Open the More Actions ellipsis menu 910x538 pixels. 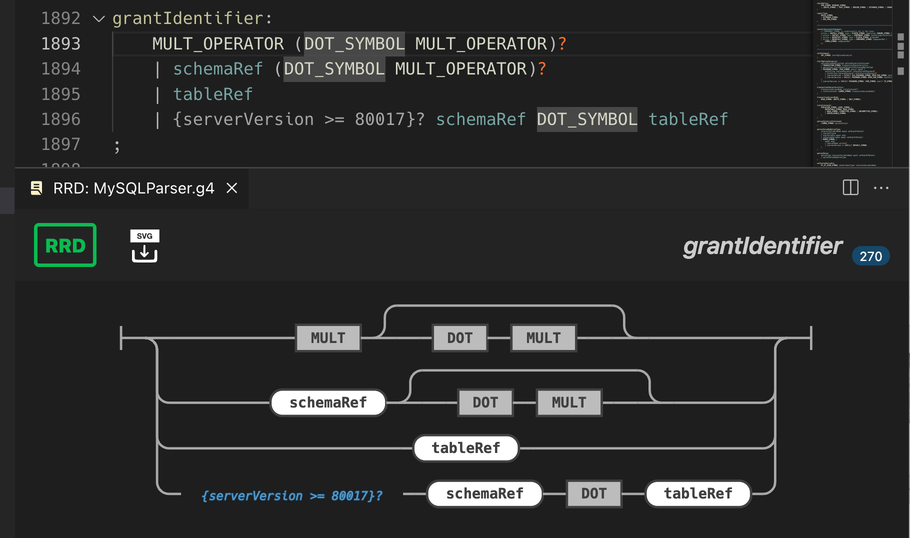pos(881,187)
